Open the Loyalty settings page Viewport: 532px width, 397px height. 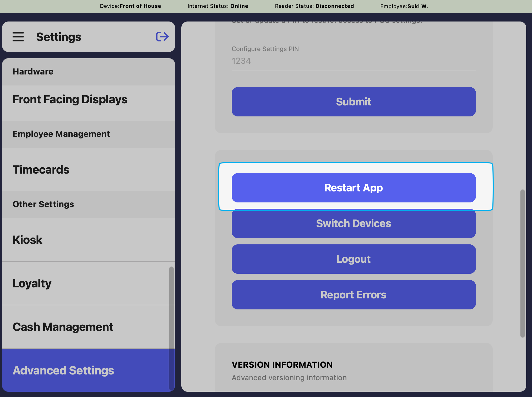32,283
